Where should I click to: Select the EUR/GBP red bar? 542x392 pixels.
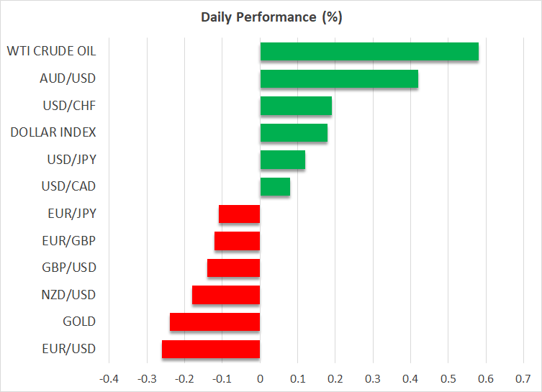237,241
